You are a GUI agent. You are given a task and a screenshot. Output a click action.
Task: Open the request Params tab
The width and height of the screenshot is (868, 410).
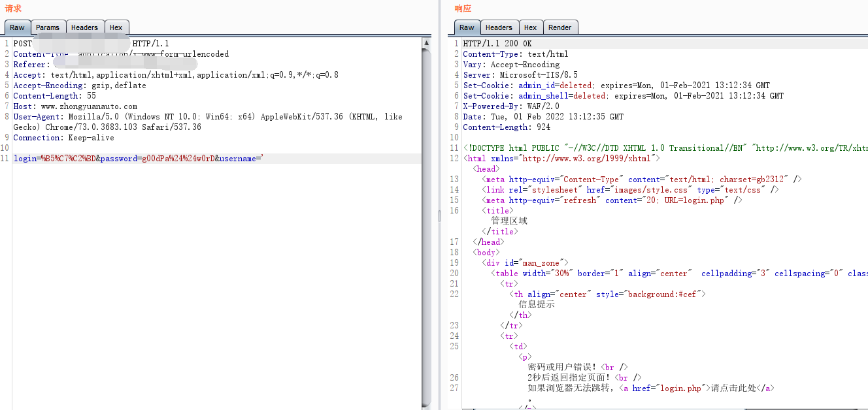point(48,27)
